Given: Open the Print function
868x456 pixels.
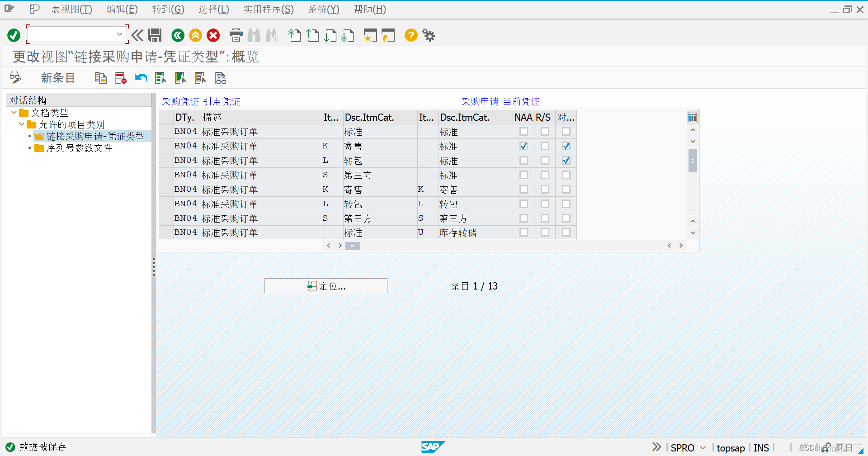Looking at the screenshot, I should 236,35.
